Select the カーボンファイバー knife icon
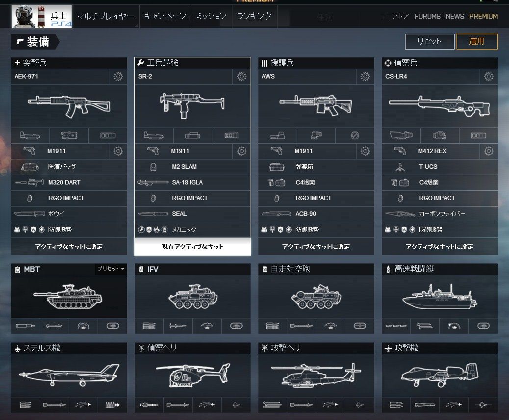 click(x=400, y=214)
